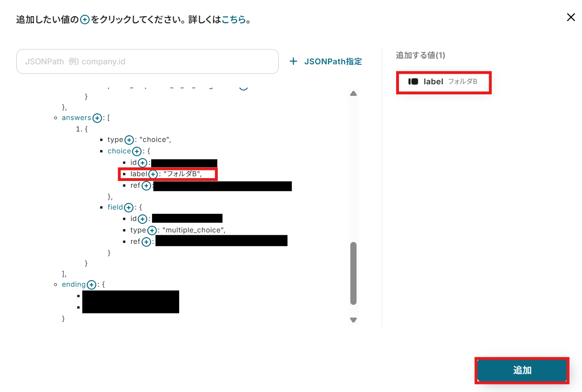Image resolution: width=582 pixels, height=392 pixels.
Task: Click the 追加する値(1) heading
Action: [420, 55]
